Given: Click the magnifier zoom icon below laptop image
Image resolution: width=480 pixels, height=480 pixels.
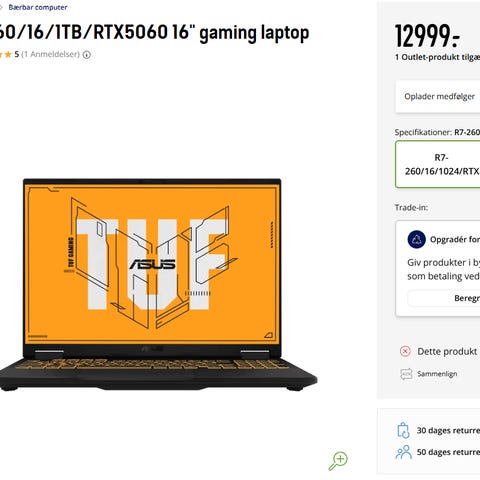Looking at the screenshot, I should (x=338, y=461).
